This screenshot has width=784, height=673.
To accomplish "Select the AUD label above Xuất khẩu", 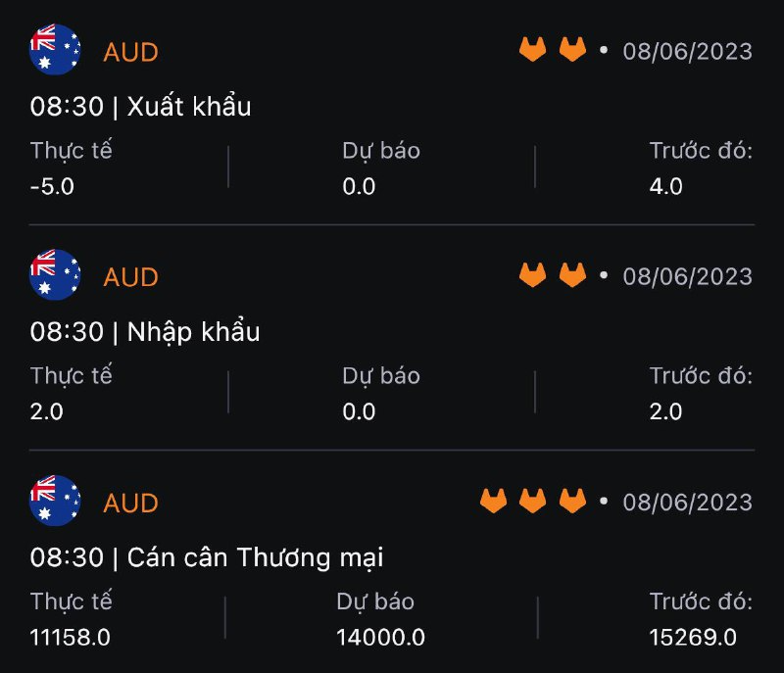I will point(130,52).
